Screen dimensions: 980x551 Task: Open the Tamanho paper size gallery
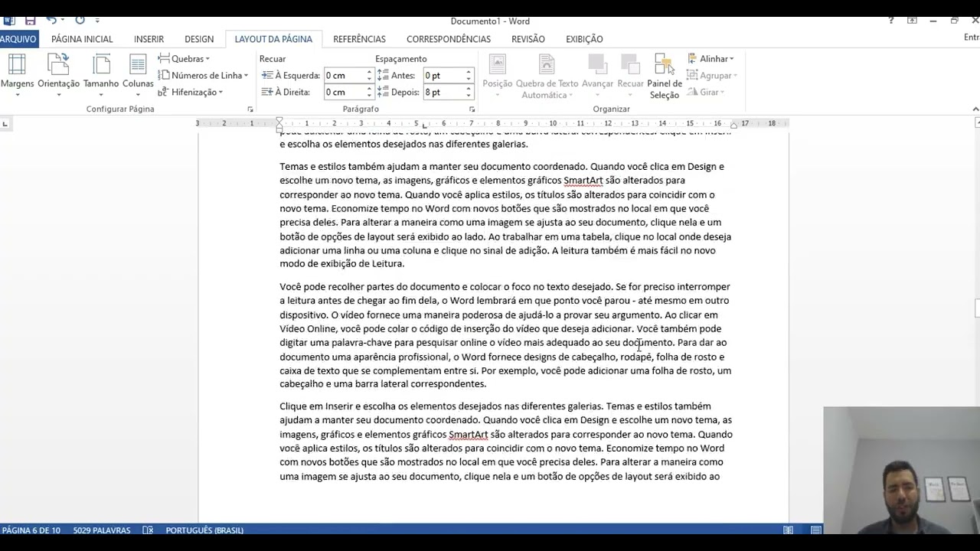coord(101,75)
